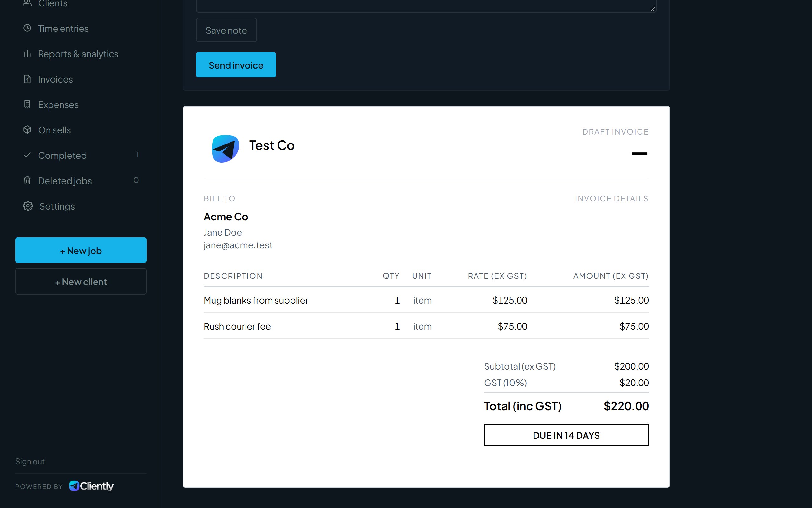This screenshot has height=508, width=812.
Task: Open On sells in sidebar
Action: coord(81,130)
